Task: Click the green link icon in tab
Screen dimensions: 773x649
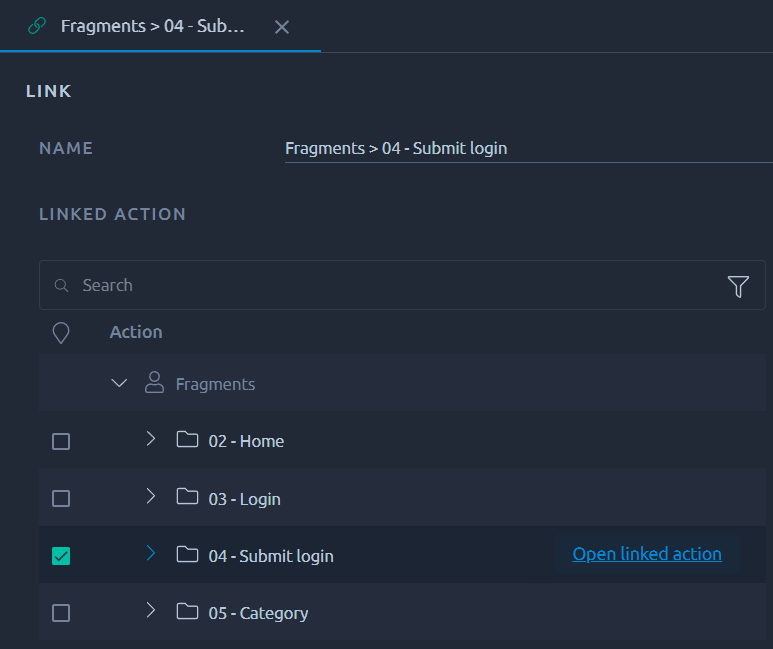Action: click(37, 26)
